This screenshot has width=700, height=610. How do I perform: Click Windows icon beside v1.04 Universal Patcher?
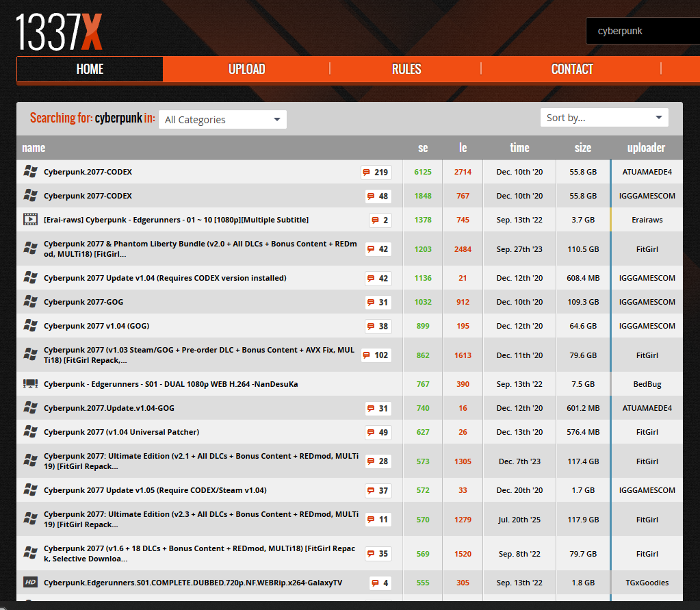pyautogui.click(x=30, y=432)
